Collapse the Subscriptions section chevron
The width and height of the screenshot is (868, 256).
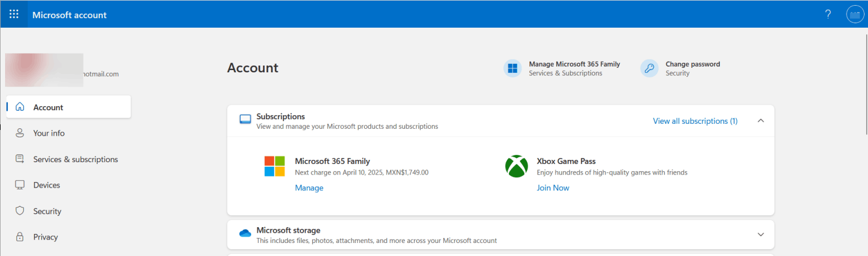coord(761,120)
